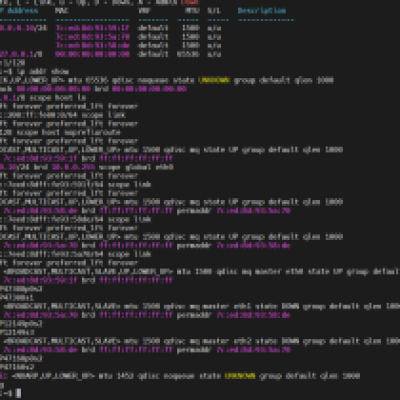Click the MTU column header
Screen dimensions: 400x400
coord(193,11)
